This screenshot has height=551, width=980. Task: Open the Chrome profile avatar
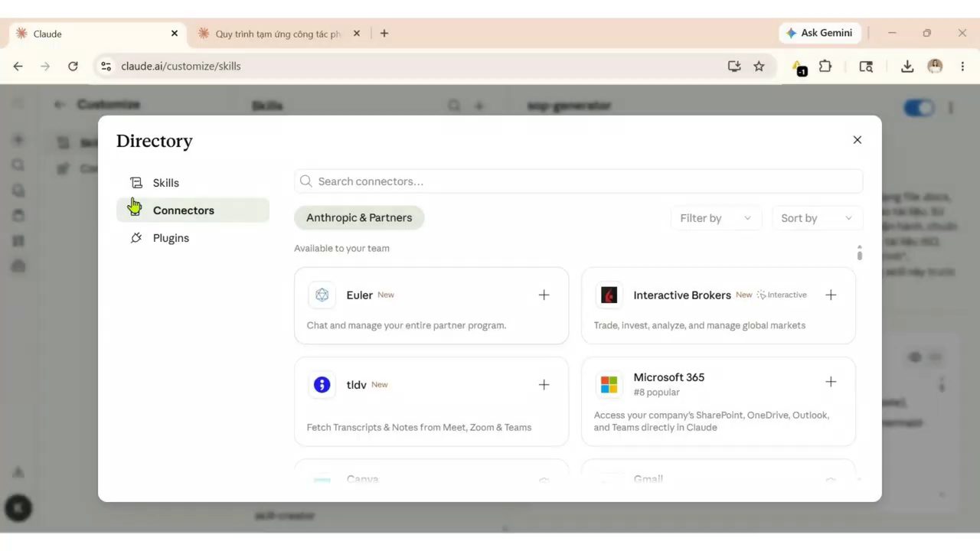pyautogui.click(x=935, y=67)
